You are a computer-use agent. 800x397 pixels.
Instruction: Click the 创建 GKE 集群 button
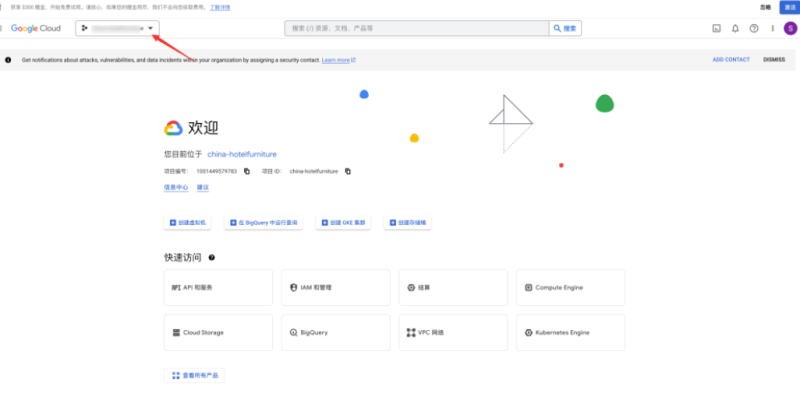(x=343, y=223)
